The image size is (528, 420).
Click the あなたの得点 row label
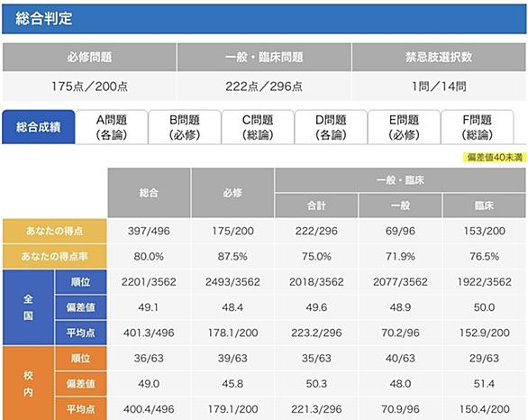pyautogui.click(x=55, y=231)
